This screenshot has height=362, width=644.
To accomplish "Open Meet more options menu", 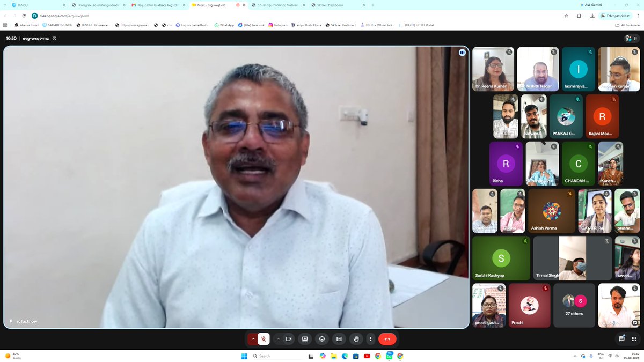I will pyautogui.click(x=370, y=339).
